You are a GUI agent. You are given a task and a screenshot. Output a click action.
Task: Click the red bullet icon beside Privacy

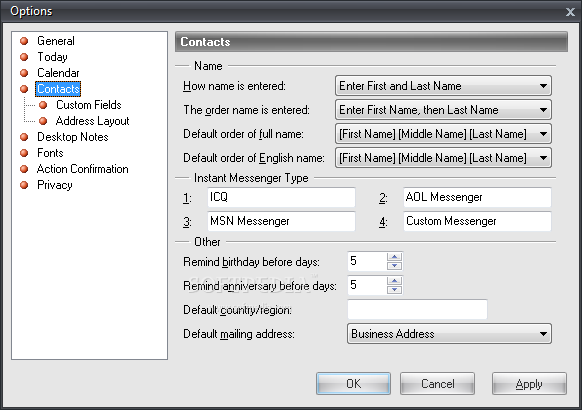tap(24, 185)
